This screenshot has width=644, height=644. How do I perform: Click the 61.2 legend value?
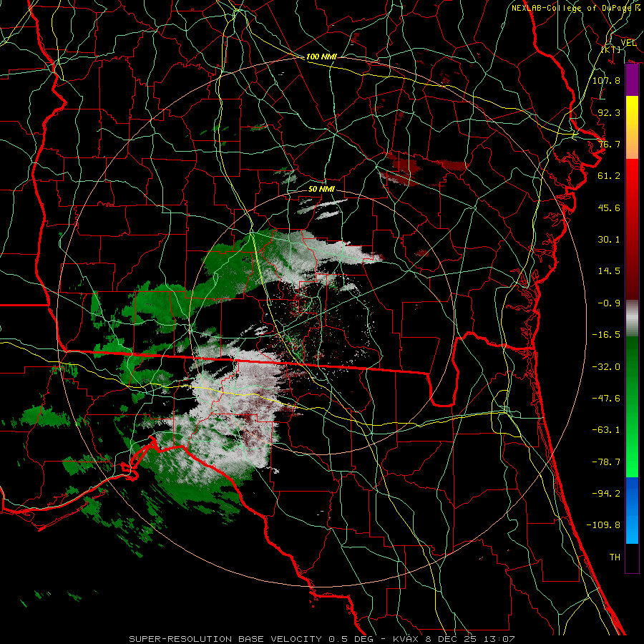(x=609, y=176)
